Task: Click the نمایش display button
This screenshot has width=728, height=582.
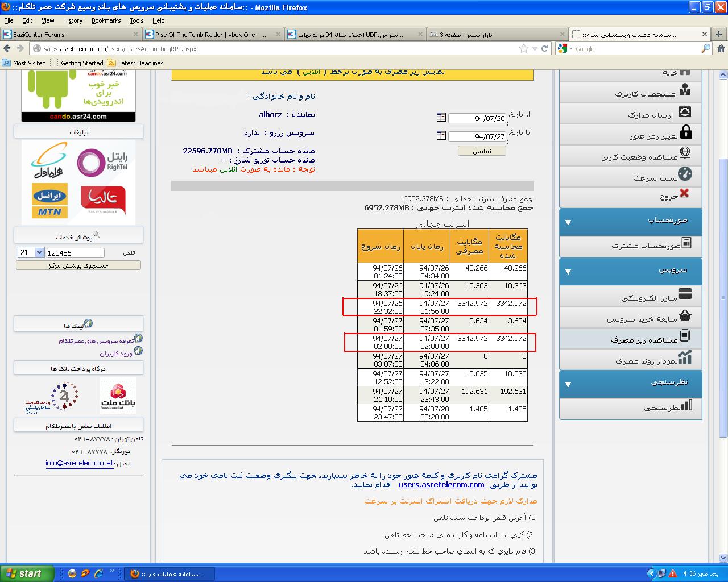Action: coord(481,151)
